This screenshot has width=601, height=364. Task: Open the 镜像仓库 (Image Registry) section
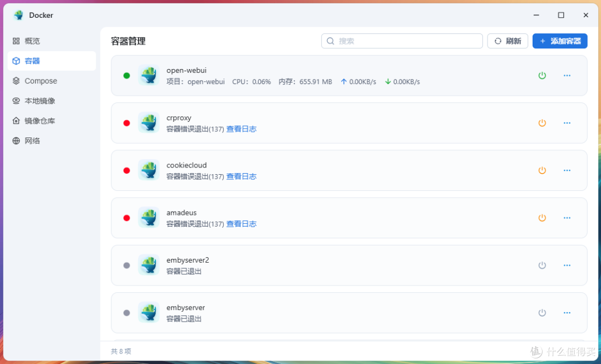tap(17, 121)
